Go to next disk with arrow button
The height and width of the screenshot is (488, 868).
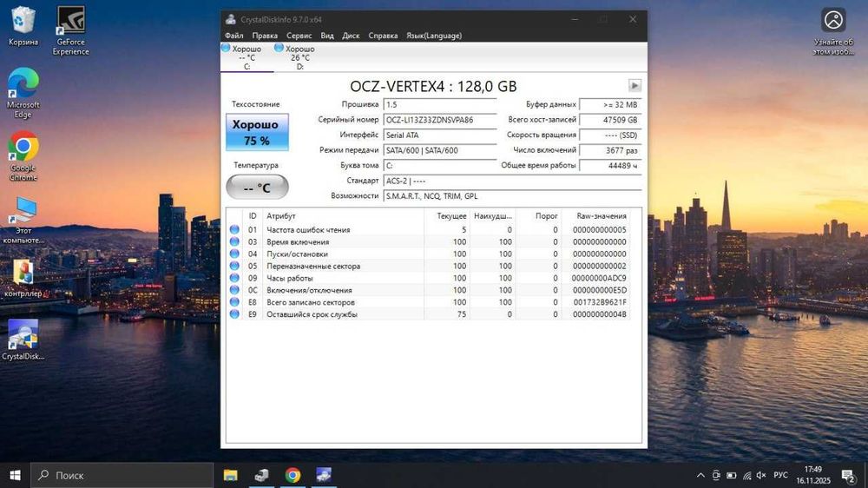click(x=635, y=85)
